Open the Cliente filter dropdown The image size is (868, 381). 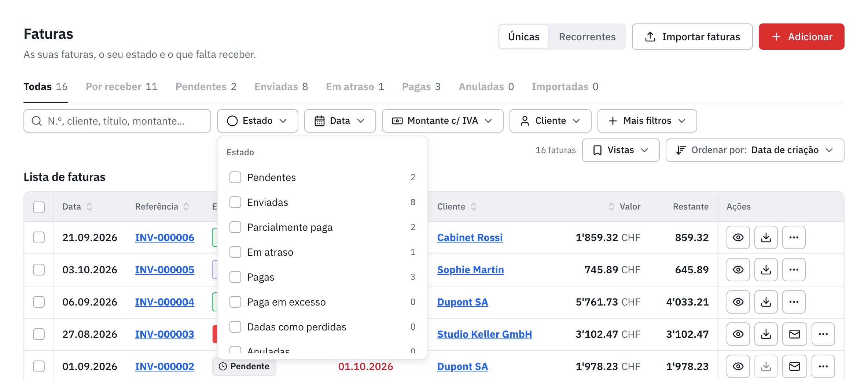coord(550,121)
